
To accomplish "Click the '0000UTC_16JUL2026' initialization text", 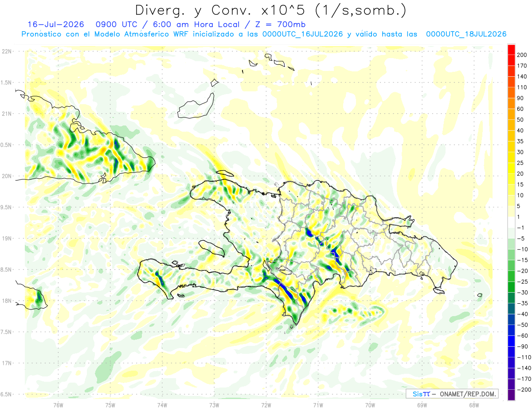I will [x=303, y=34].
